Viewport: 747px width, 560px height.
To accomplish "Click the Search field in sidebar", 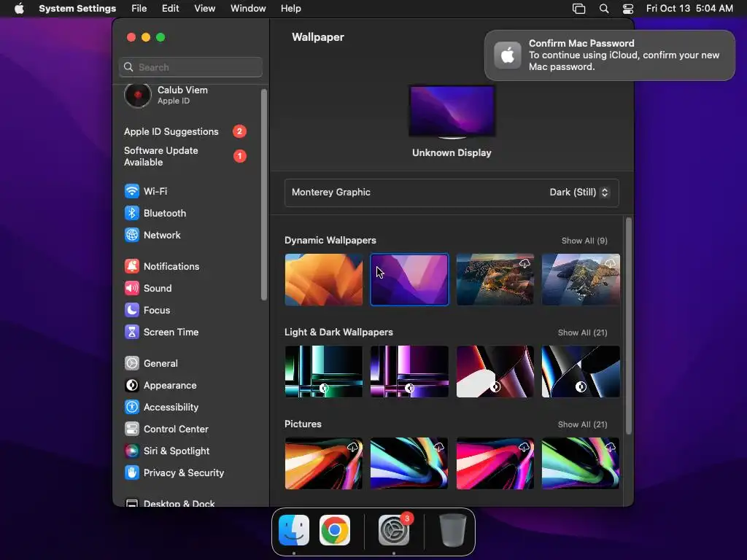I will 190,67.
